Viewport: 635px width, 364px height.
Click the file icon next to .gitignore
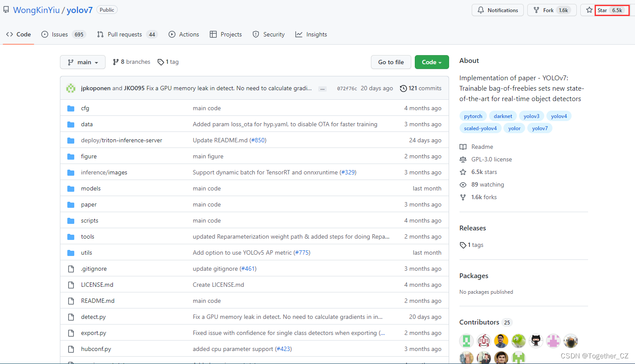pyautogui.click(x=71, y=269)
